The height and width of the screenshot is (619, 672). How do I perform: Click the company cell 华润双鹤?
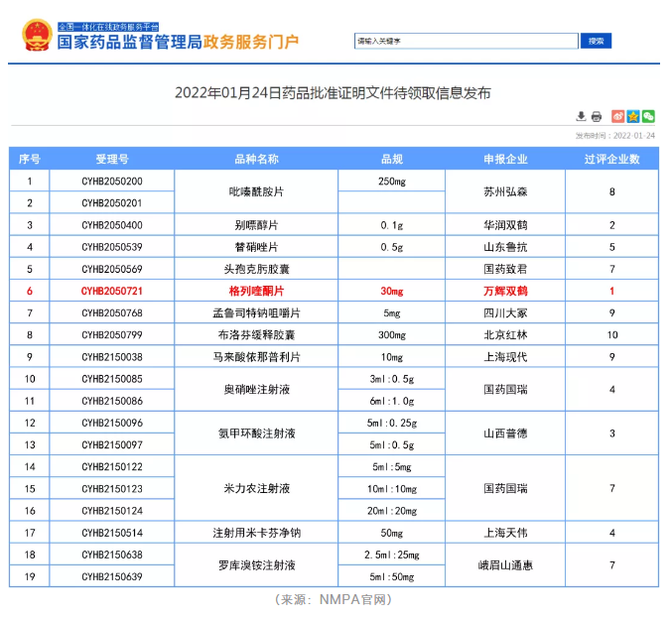click(505, 225)
